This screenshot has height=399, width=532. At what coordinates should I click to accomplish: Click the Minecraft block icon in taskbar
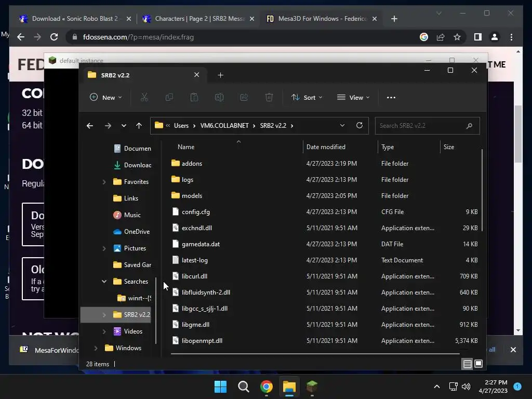tap(312, 387)
